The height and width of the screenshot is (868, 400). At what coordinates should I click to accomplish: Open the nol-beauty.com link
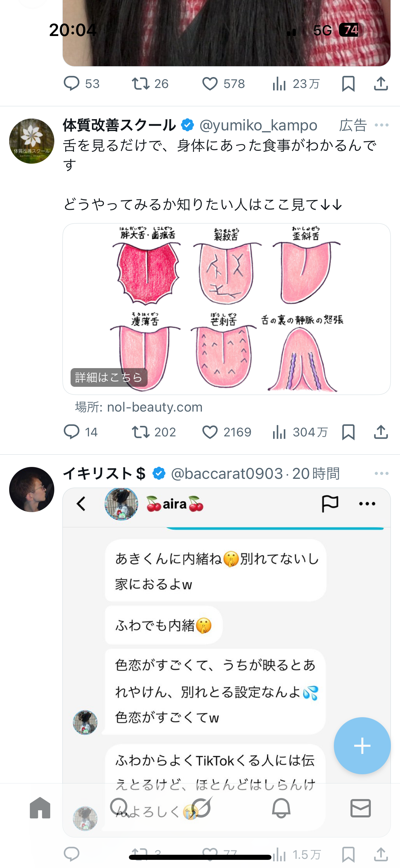155,407
